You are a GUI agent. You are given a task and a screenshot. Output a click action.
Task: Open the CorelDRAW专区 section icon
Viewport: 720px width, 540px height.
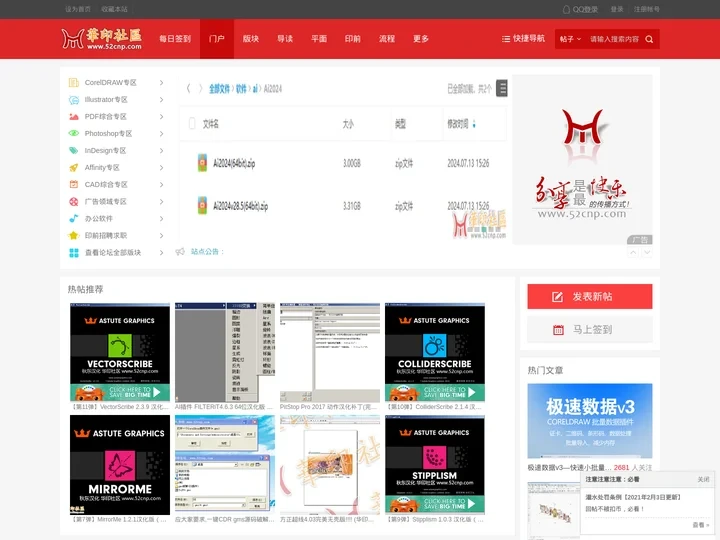pyautogui.click(x=73, y=83)
